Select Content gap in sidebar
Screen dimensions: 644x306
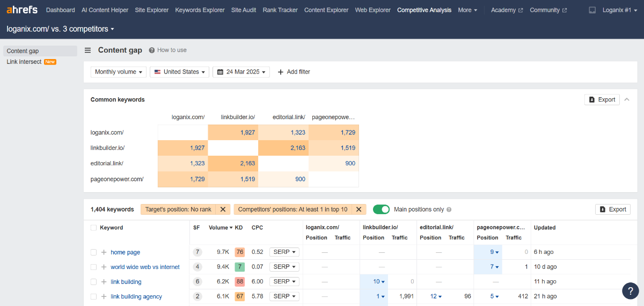40,51
